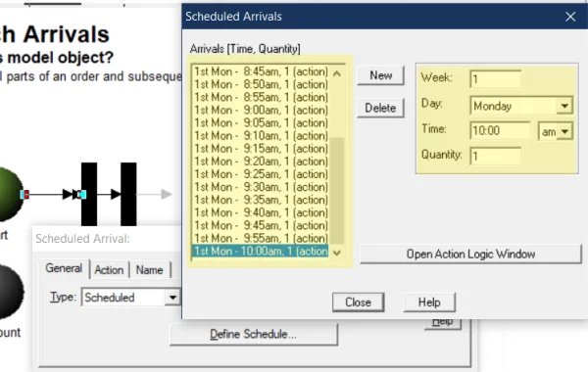Click the arrivals list scroll down arrow
Viewport: 588px width, 372px height.
pyautogui.click(x=337, y=253)
